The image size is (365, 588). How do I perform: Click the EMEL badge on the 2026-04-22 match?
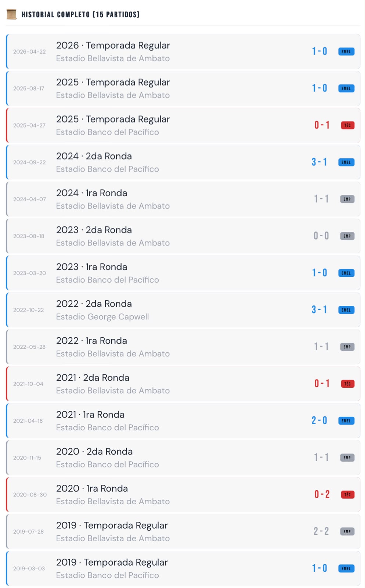[x=346, y=51]
